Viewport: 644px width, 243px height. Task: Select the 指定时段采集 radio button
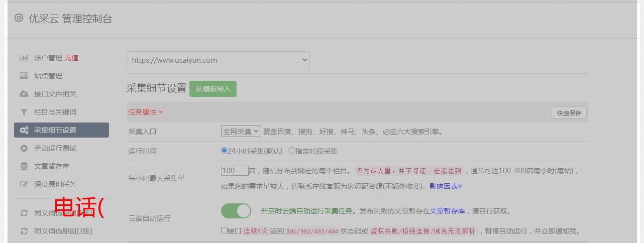pyautogui.click(x=292, y=150)
